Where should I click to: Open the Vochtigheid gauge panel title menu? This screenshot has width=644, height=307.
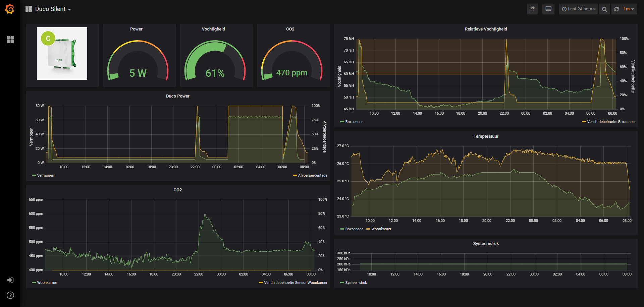pyautogui.click(x=213, y=29)
